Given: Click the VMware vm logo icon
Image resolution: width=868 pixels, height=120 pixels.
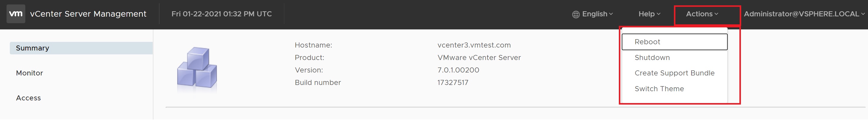Looking at the screenshot, I should click(16, 14).
